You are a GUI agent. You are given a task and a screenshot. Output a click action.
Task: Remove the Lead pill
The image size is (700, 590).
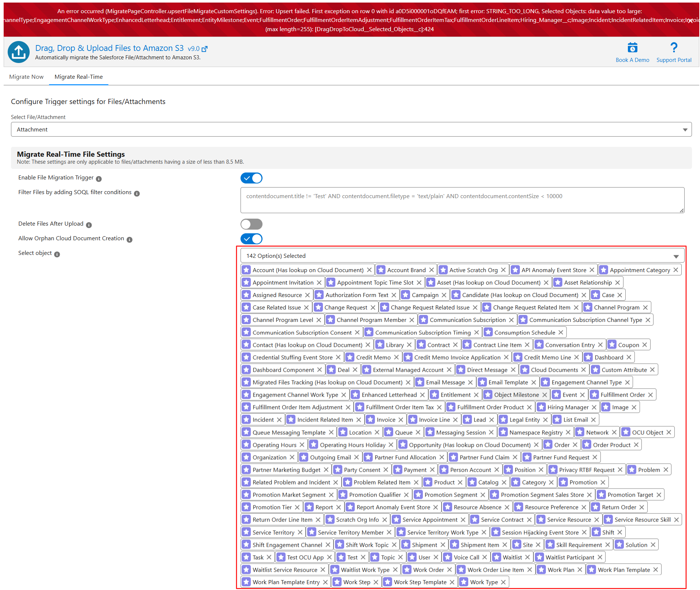(x=492, y=419)
